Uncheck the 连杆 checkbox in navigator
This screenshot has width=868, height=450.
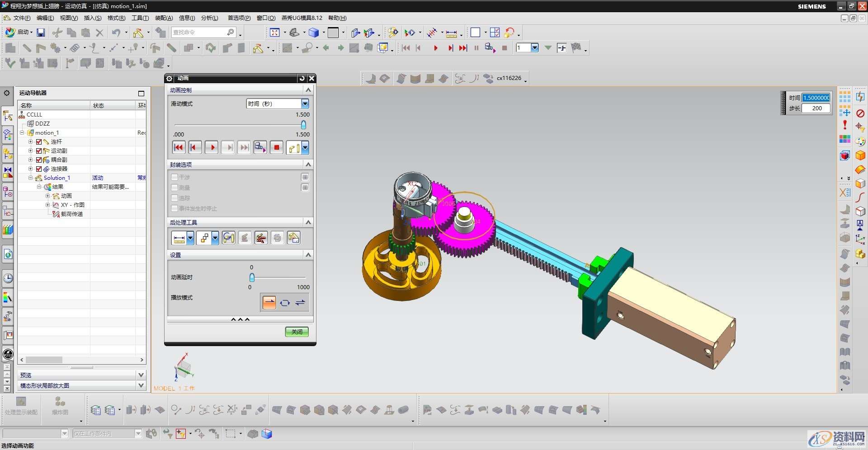(x=39, y=142)
